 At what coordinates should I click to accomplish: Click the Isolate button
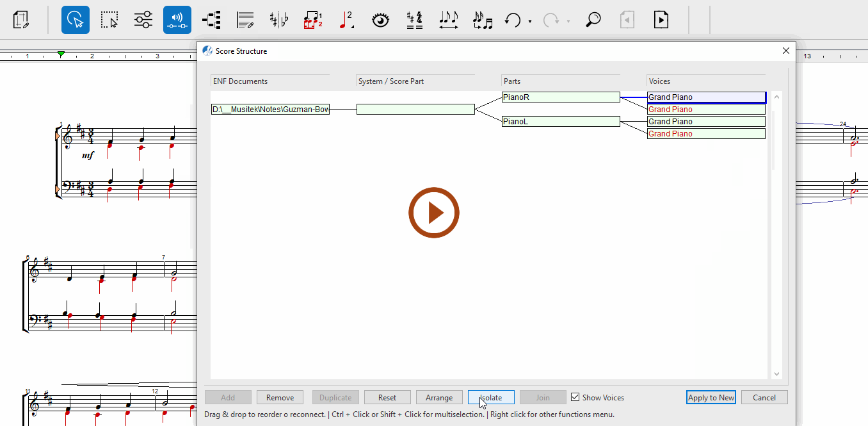tap(491, 397)
